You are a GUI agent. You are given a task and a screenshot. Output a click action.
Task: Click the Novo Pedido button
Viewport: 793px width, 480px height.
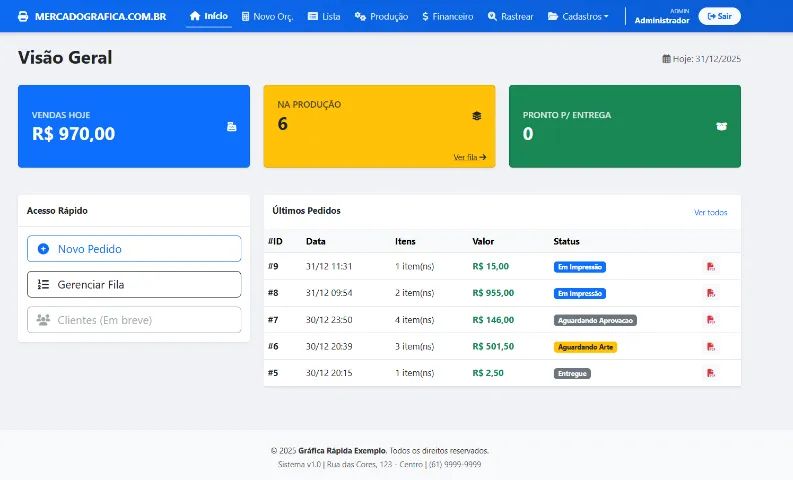coord(134,249)
